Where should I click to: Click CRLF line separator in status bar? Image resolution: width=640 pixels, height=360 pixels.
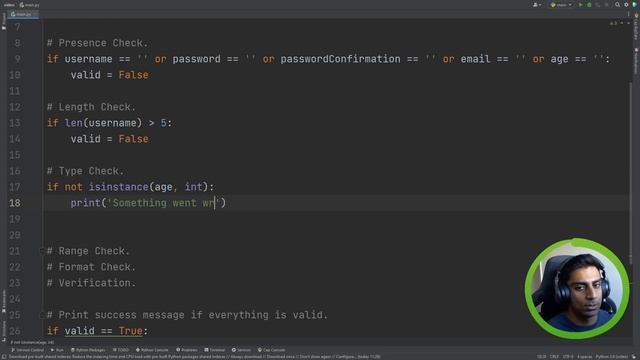tap(554, 357)
